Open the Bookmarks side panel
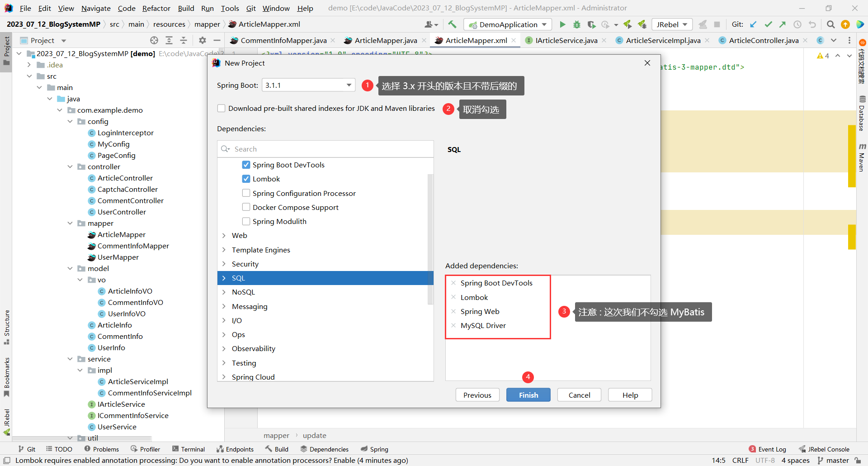The image size is (868, 466). click(6, 377)
